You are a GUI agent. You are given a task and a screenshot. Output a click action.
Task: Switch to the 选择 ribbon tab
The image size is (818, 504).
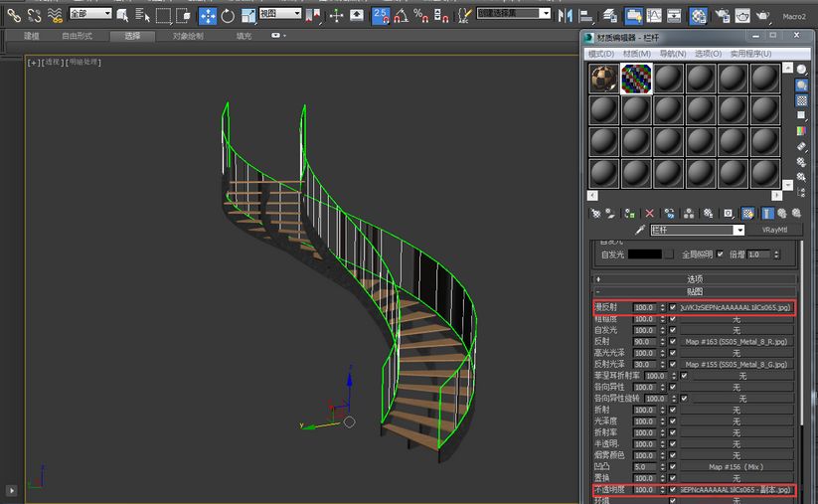point(132,36)
